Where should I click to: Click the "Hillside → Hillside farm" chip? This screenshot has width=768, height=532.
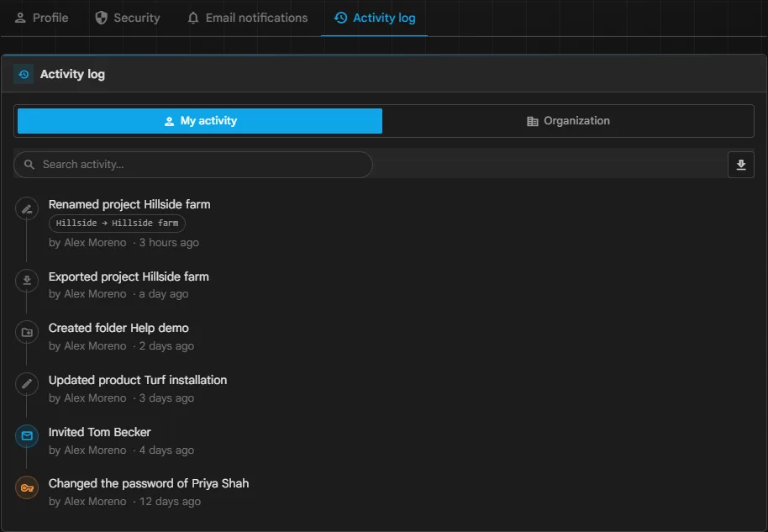117,223
